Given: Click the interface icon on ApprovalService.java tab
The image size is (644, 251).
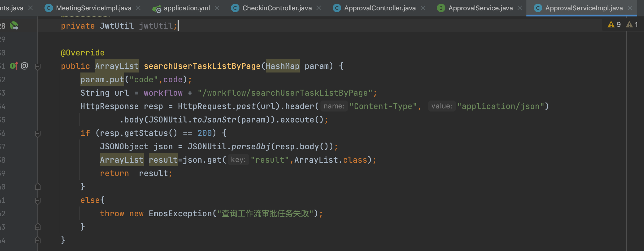Looking at the screenshot, I should tap(441, 8).
